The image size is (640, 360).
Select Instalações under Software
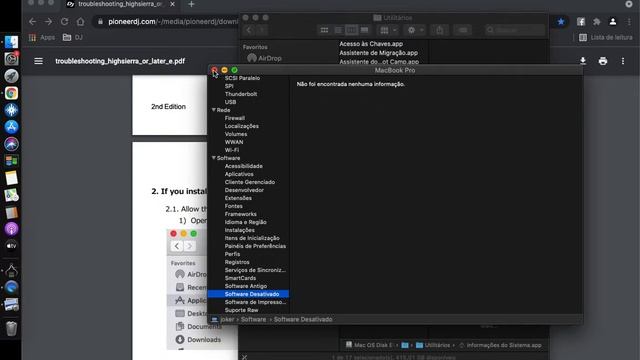pos(240,230)
